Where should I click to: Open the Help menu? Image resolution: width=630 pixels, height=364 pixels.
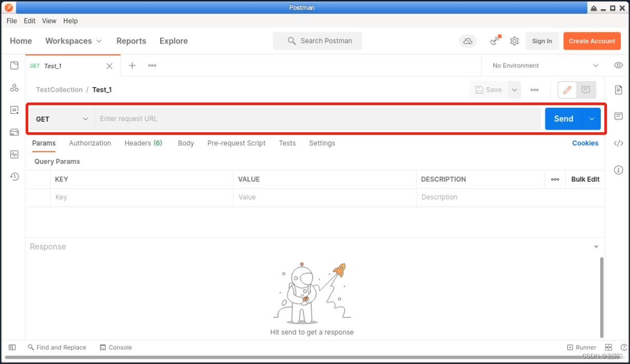coord(71,21)
